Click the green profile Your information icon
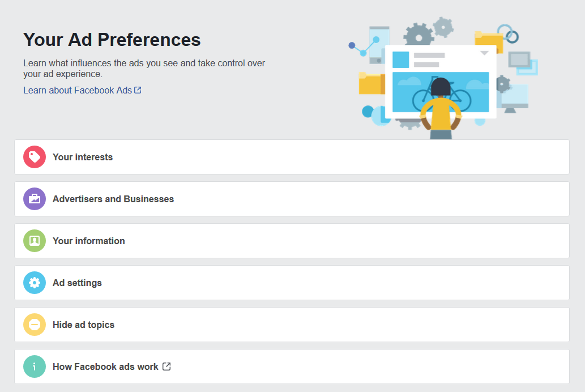Viewport: 585px width, 392px height. pos(35,241)
